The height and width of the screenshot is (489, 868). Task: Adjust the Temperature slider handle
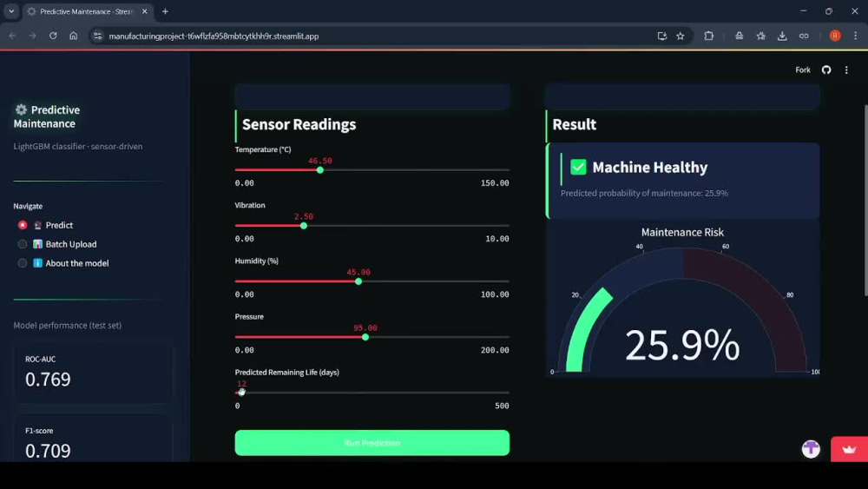[x=320, y=170]
